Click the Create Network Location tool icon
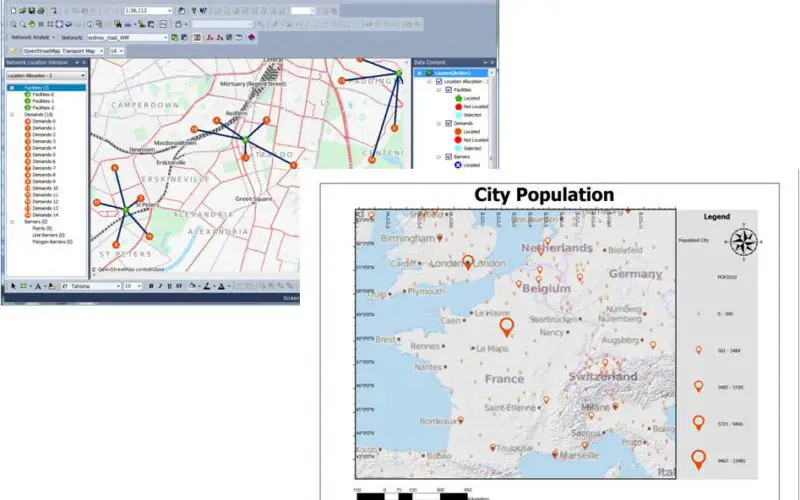 tap(210, 37)
